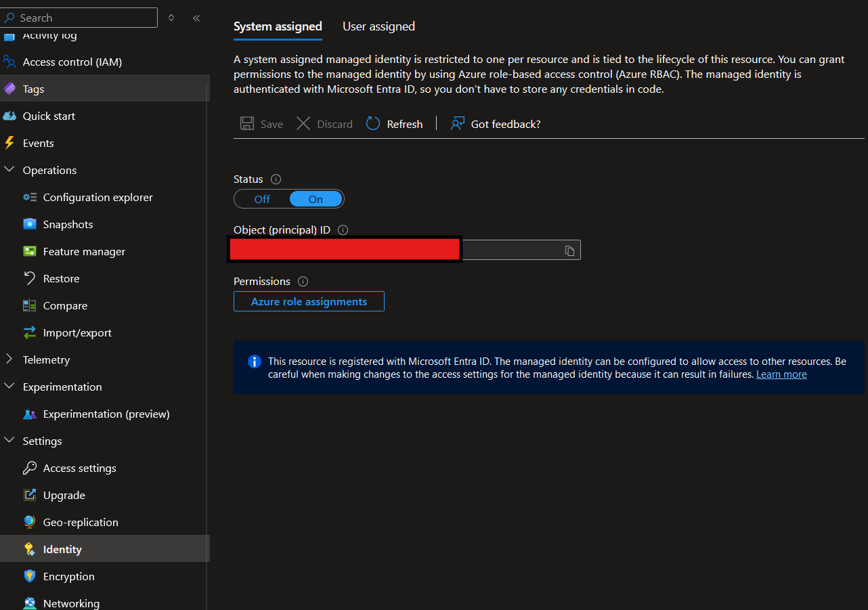Click Discard changes

[324, 124]
